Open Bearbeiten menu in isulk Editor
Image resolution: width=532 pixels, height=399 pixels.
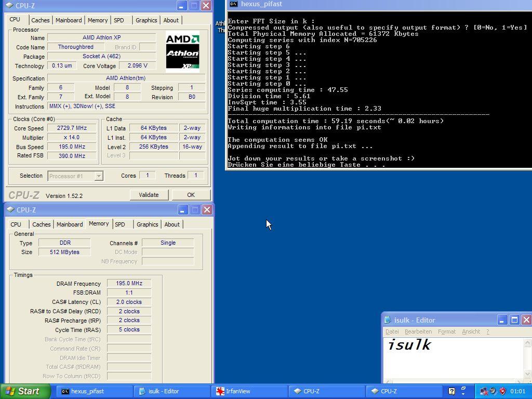coord(418,331)
